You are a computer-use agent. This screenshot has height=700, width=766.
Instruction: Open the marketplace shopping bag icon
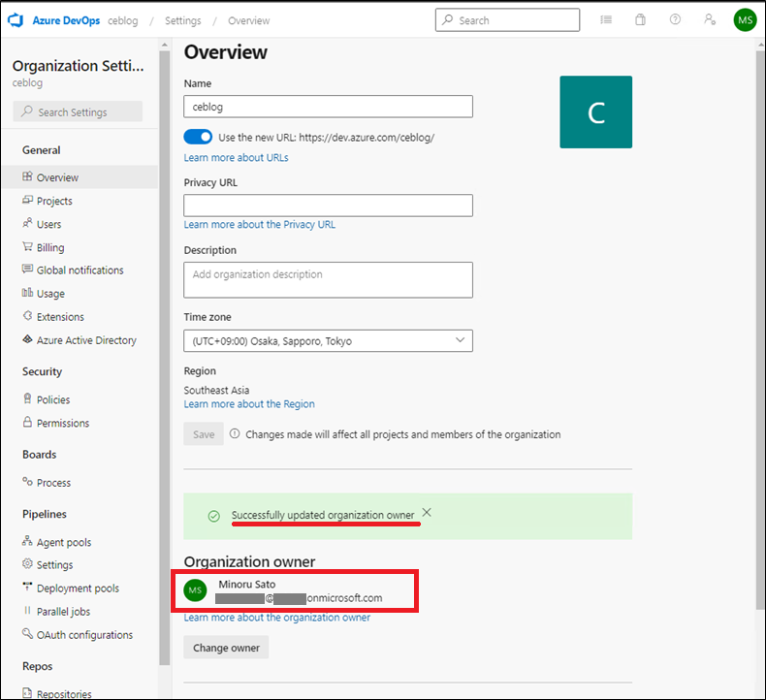point(640,20)
